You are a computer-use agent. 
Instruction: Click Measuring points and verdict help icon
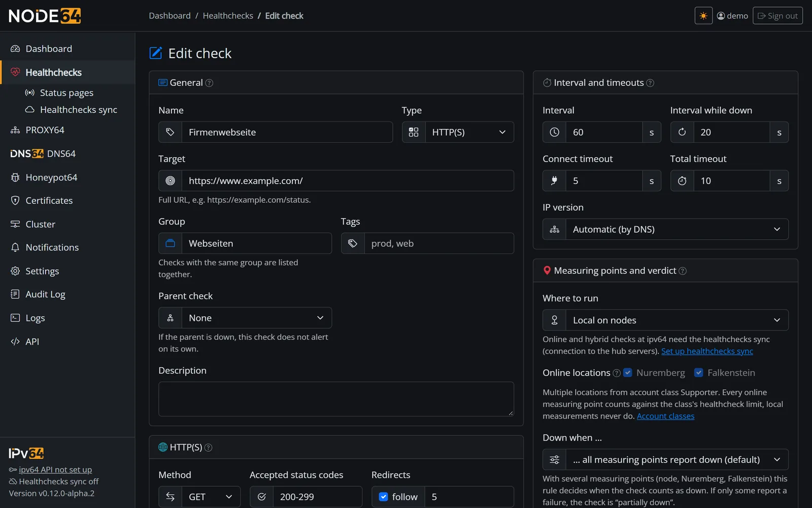tap(683, 271)
